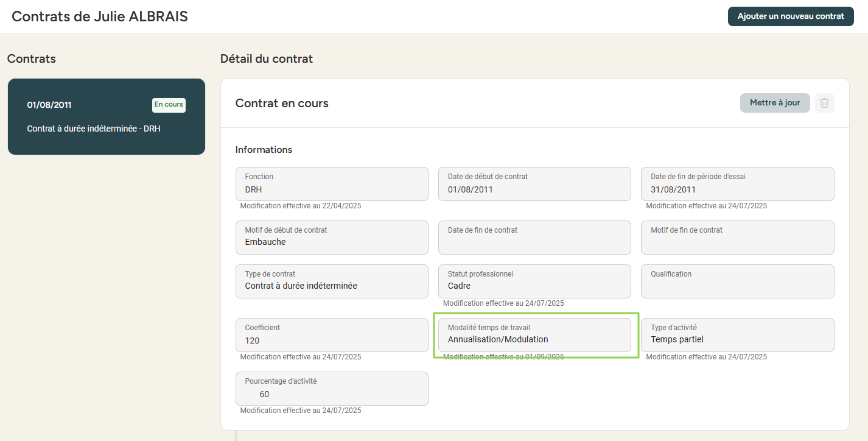
Task: Click the Contrats de Julie ALBRAIS page title
Action: click(100, 16)
